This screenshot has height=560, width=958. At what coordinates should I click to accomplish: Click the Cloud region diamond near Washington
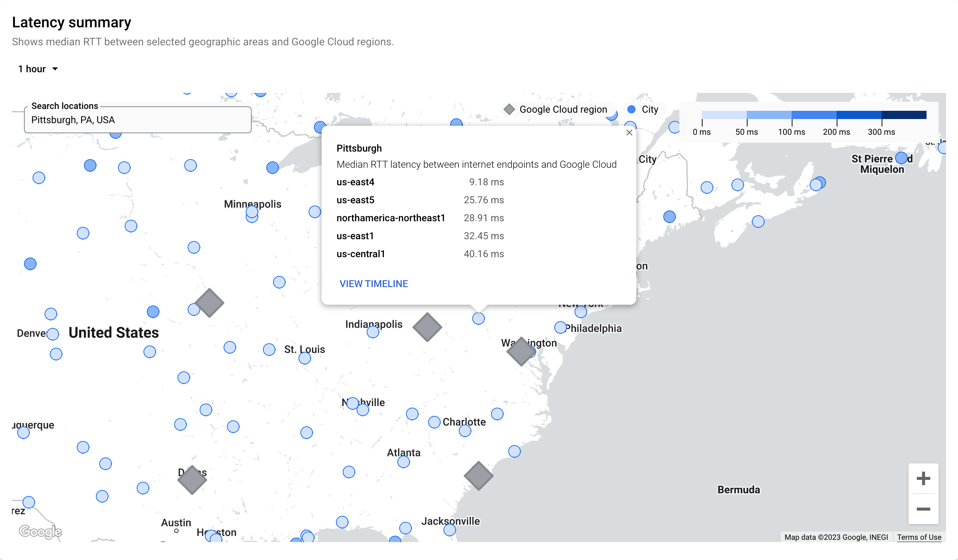[521, 351]
